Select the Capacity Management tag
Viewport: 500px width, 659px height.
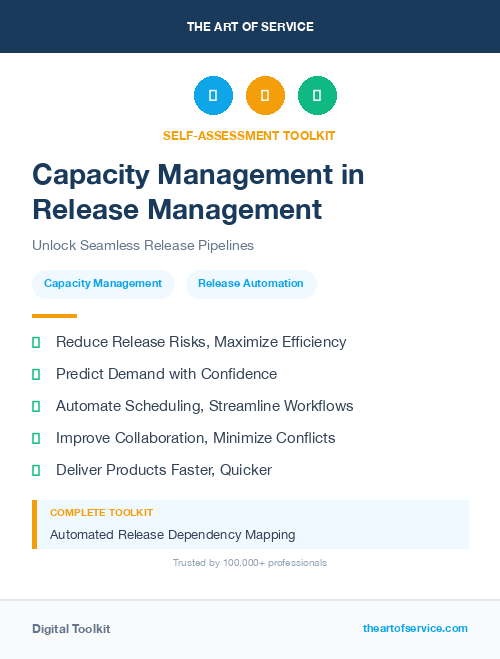click(103, 284)
